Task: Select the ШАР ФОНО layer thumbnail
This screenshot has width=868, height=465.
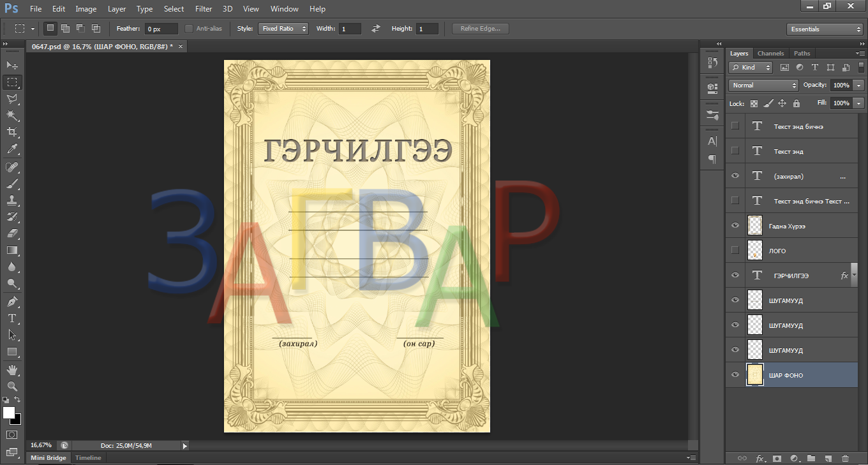Action: [755, 375]
